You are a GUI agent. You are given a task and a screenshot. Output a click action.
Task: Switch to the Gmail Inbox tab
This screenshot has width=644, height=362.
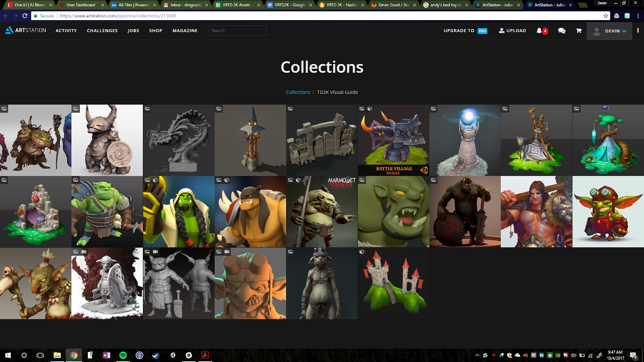(x=186, y=5)
